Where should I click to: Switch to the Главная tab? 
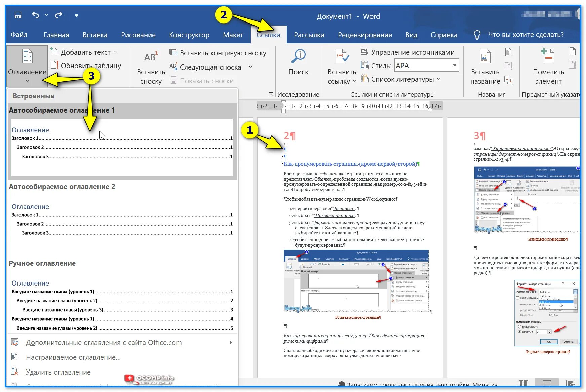click(x=56, y=35)
